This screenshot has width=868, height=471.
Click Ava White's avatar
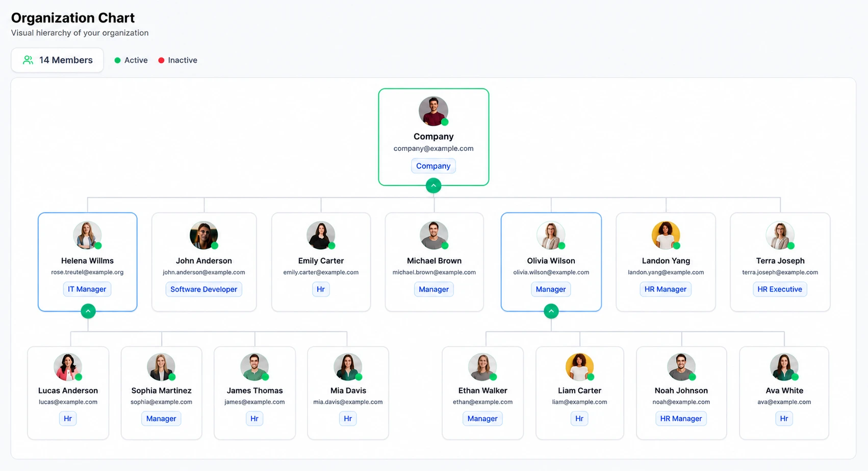(x=784, y=367)
